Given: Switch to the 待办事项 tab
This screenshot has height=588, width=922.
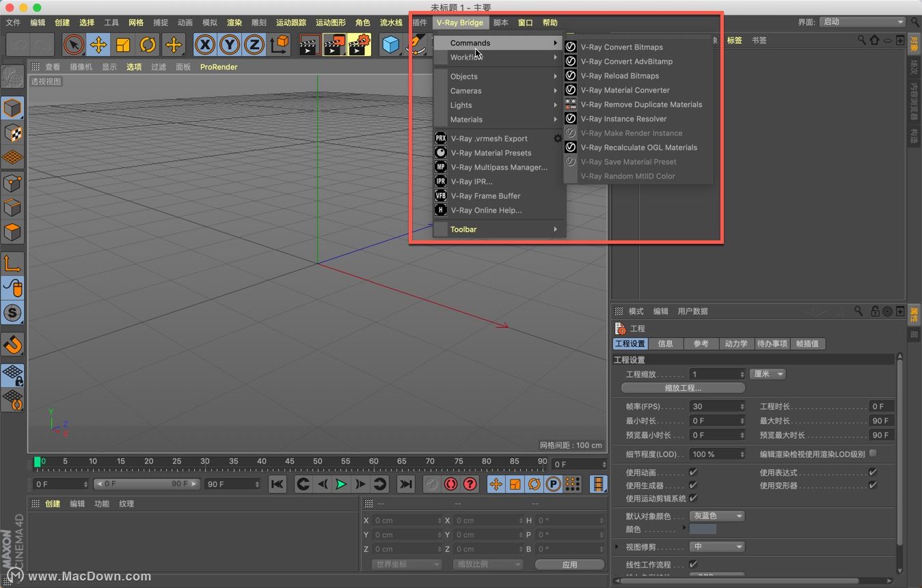Looking at the screenshot, I should coord(772,344).
